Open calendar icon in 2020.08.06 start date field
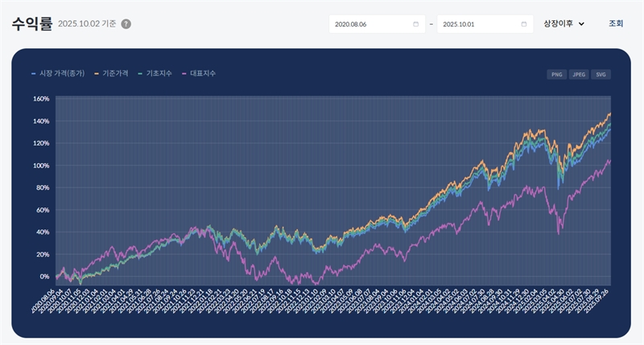 (x=415, y=24)
